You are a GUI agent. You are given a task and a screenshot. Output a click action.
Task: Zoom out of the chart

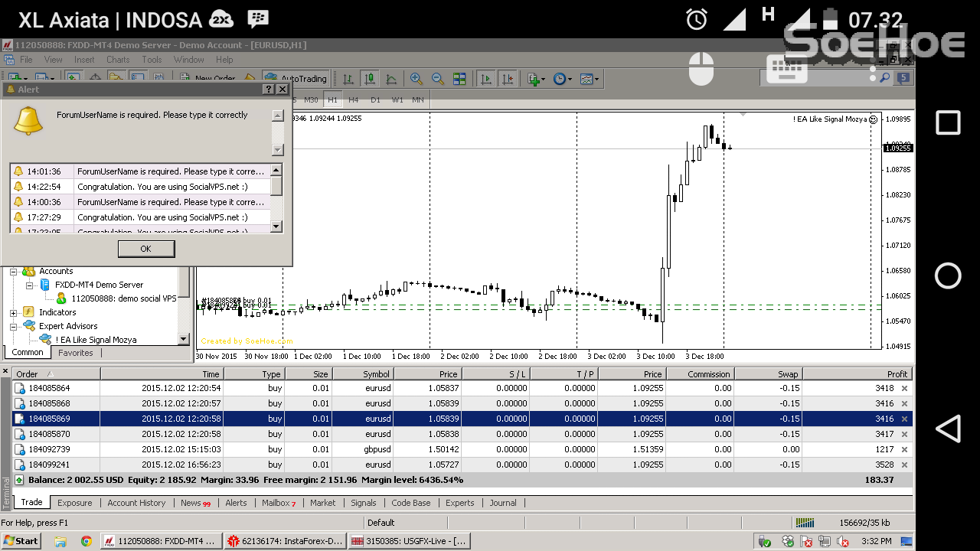coord(436,78)
